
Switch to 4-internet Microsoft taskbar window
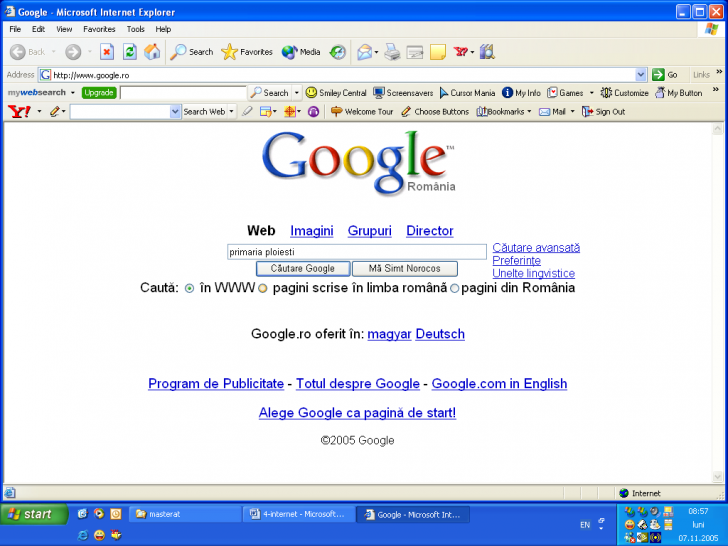click(299, 514)
